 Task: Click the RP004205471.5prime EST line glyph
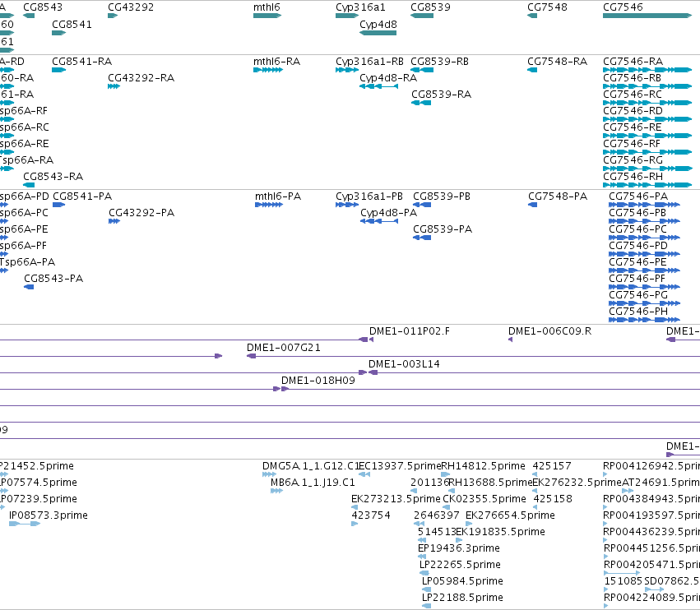[622, 573]
